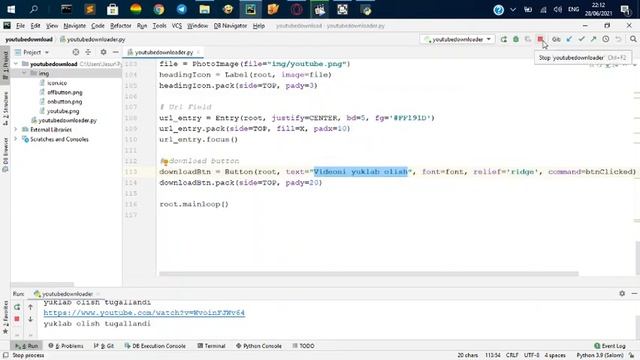Image resolution: width=640 pixels, height=360 pixels.
Task: Expand External Libraries node
Action: pos(16,129)
